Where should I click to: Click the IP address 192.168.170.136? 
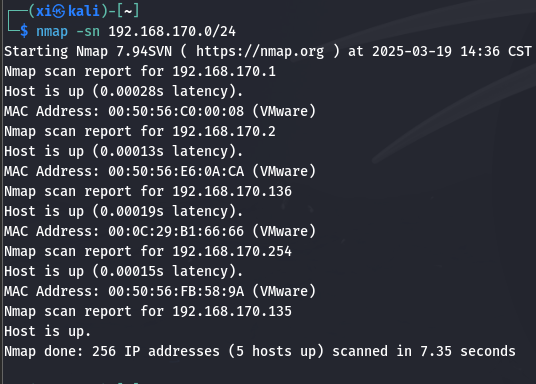pos(232,191)
